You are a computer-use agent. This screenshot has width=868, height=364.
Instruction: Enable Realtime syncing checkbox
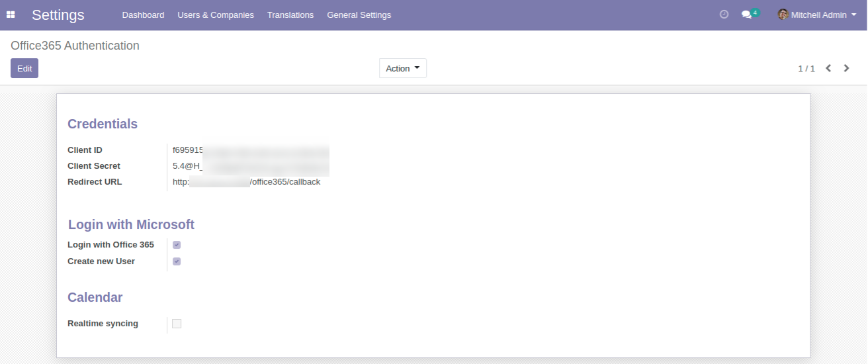click(x=177, y=324)
